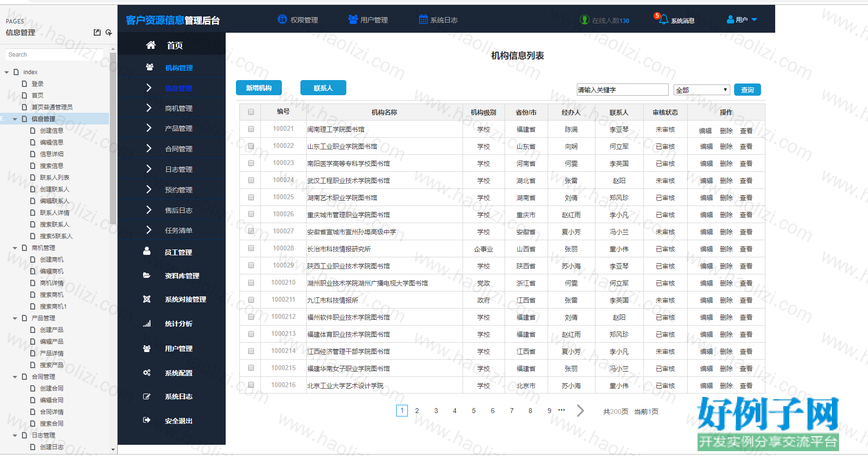The width and height of the screenshot is (868, 456).
Task: Click the search icon in the PAGES panel header
Action: pyautogui.click(x=108, y=32)
